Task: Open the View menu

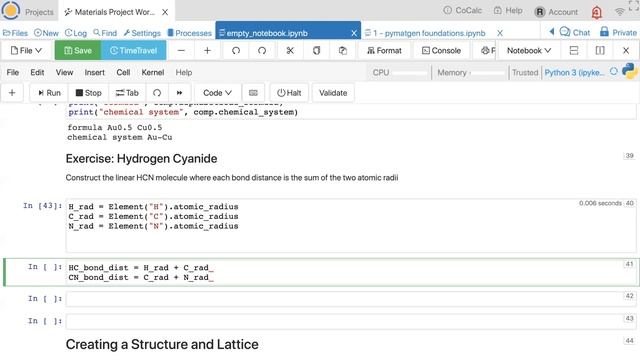Action: (64, 72)
